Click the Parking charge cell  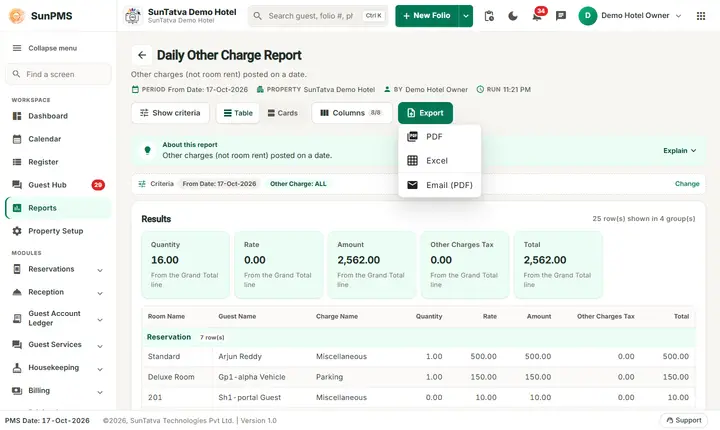329,377
